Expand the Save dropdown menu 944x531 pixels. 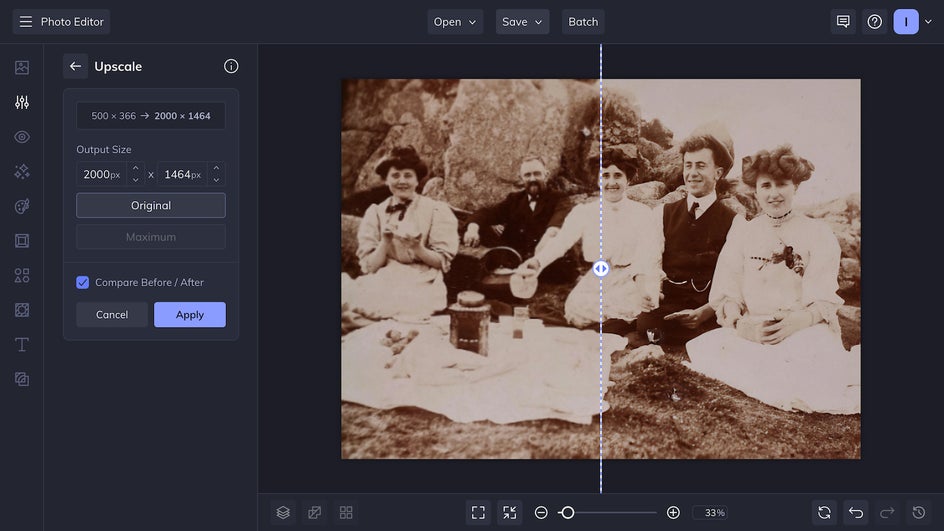click(x=522, y=22)
